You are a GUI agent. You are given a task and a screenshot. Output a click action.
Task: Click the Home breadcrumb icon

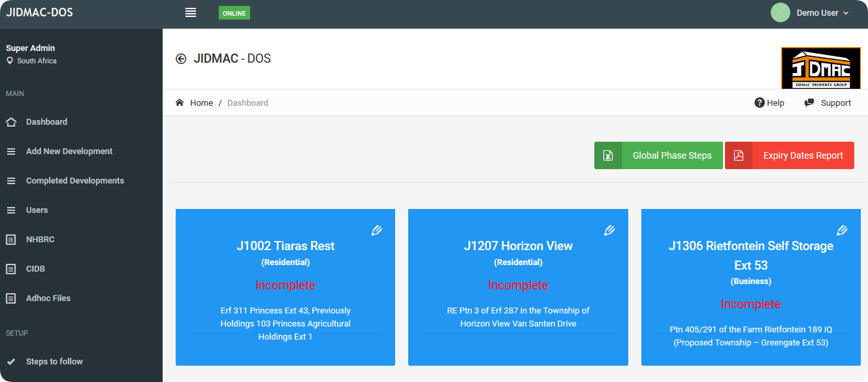pyautogui.click(x=180, y=103)
